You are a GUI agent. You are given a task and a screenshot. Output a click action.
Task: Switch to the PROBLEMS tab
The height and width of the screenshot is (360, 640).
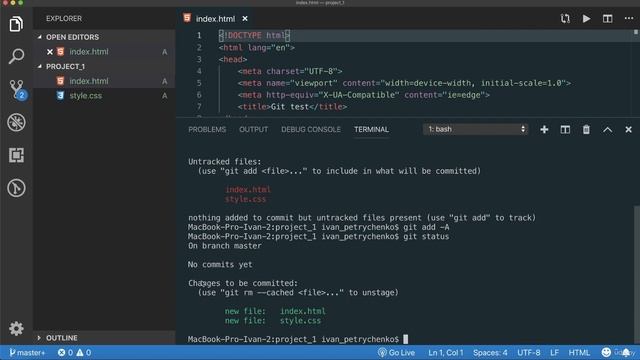tap(207, 129)
